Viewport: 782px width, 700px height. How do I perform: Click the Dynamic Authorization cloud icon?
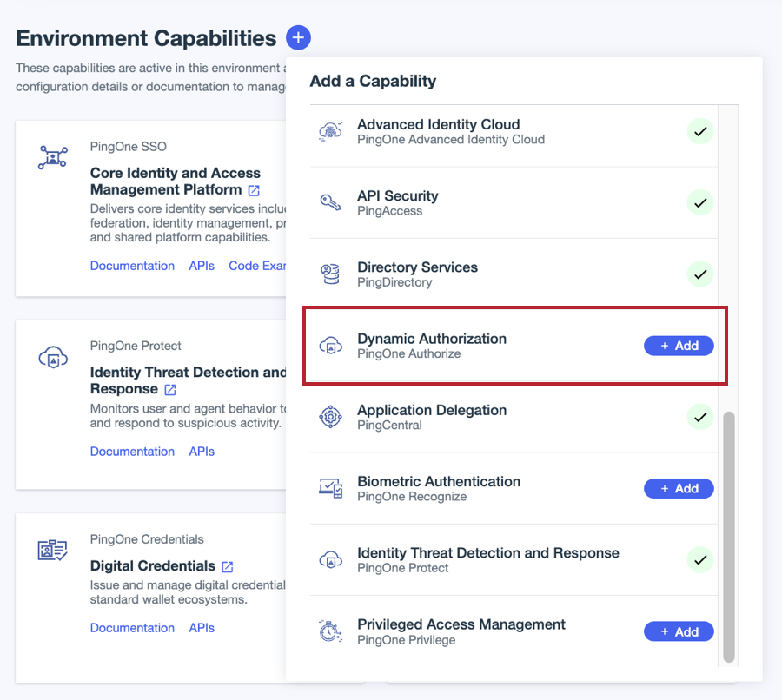[330, 346]
